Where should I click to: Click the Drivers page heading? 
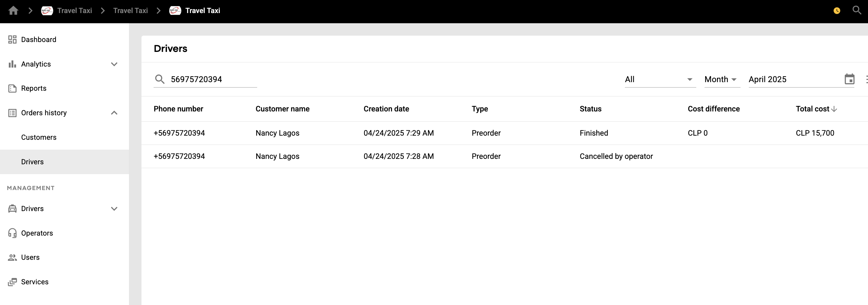tap(170, 49)
